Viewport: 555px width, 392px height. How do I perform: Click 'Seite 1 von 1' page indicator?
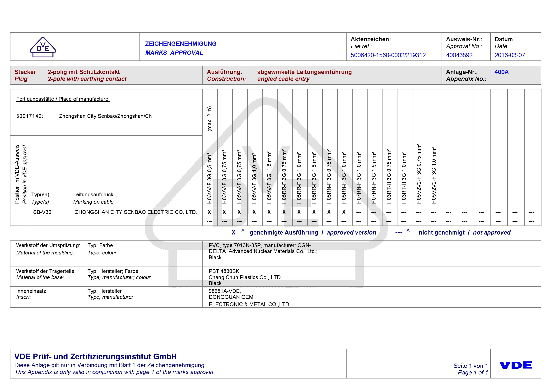pos(471,366)
